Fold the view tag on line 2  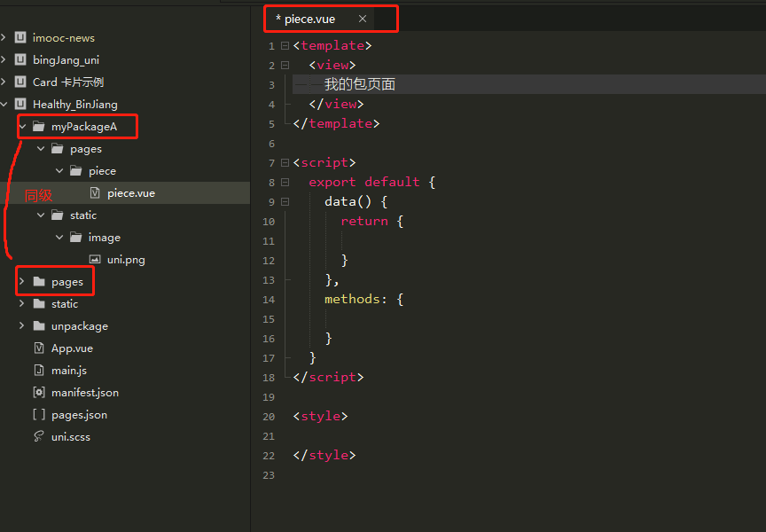pos(285,65)
